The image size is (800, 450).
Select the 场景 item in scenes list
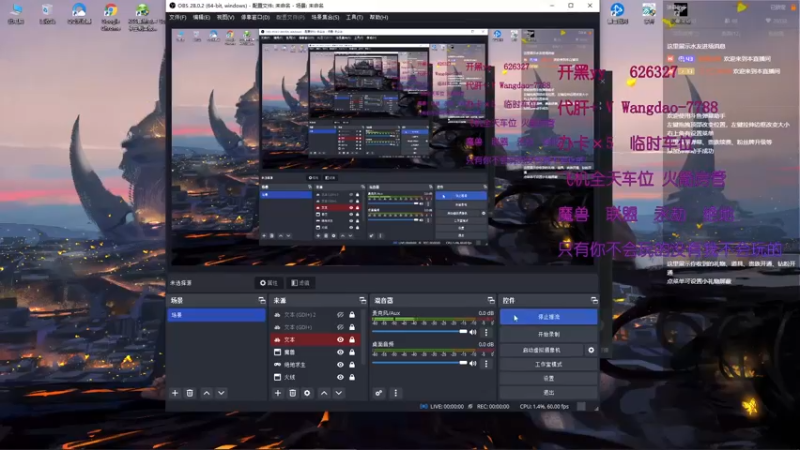click(216, 315)
